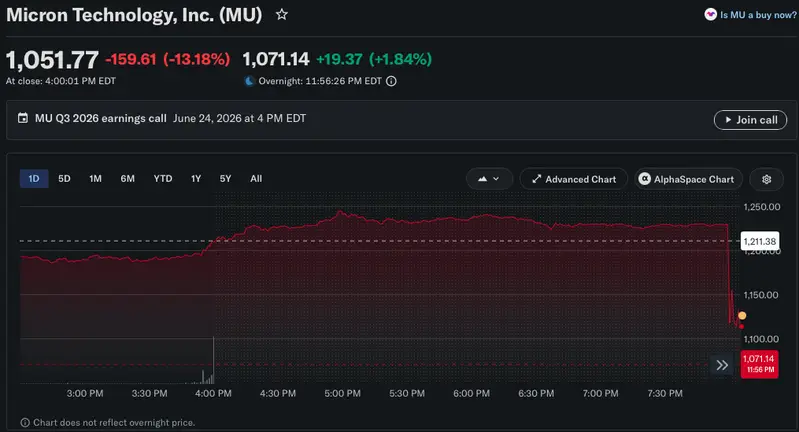Click the 1,211.38 previous close label
This screenshot has height=432, width=799.
759,241
